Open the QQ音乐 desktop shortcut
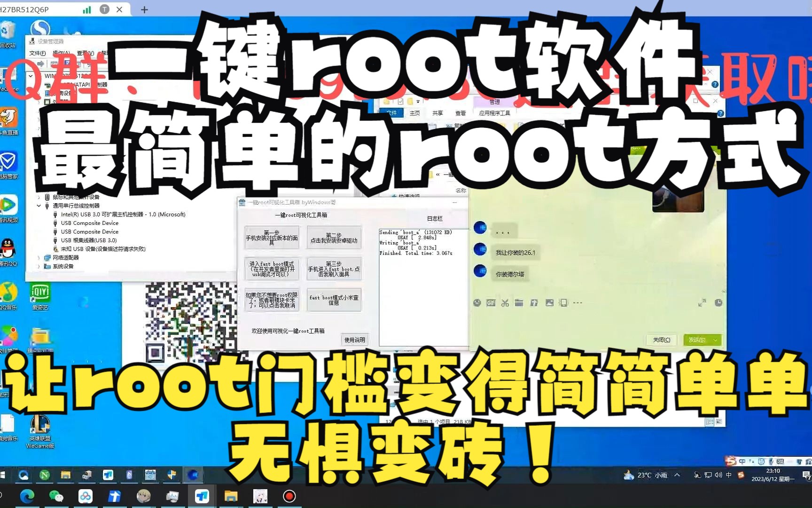The width and height of the screenshot is (812, 508). [8, 296]
